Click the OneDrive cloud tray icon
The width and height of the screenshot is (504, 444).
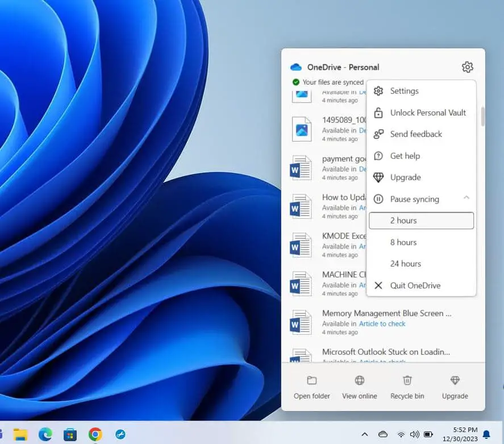(x=383, y=434)
